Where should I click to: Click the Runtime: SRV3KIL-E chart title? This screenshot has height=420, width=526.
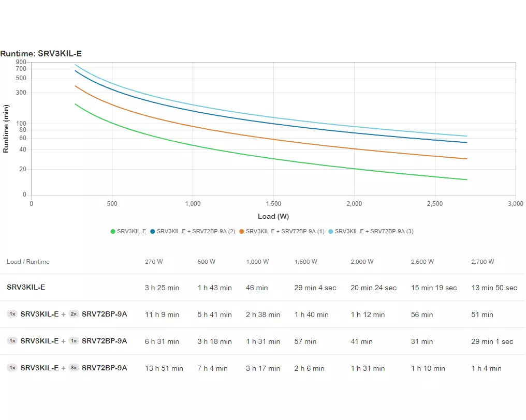tap(41, 53)
